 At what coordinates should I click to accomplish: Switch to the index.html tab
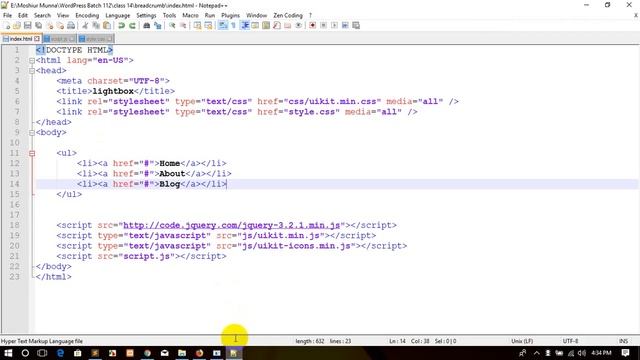pos(20,39)
